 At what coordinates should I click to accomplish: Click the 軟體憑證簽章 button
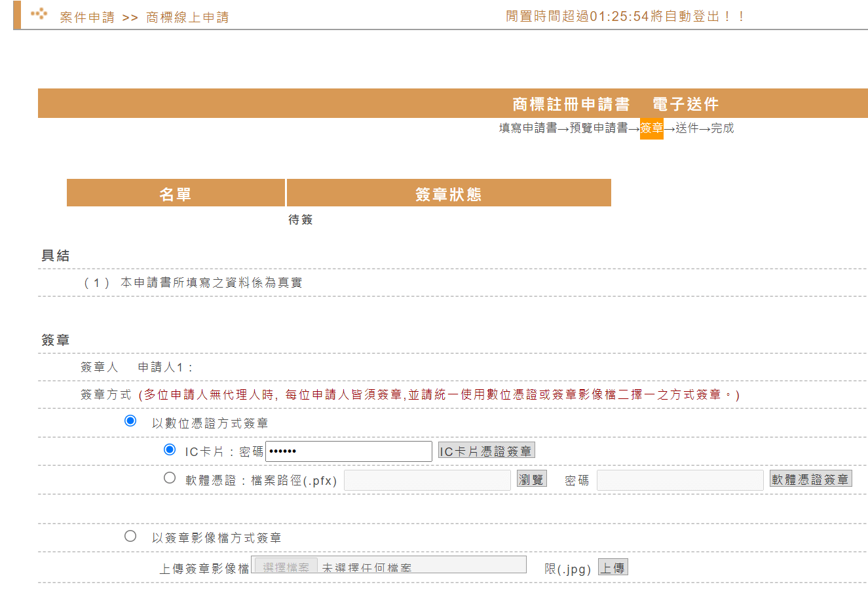click(x=810, y=479)
